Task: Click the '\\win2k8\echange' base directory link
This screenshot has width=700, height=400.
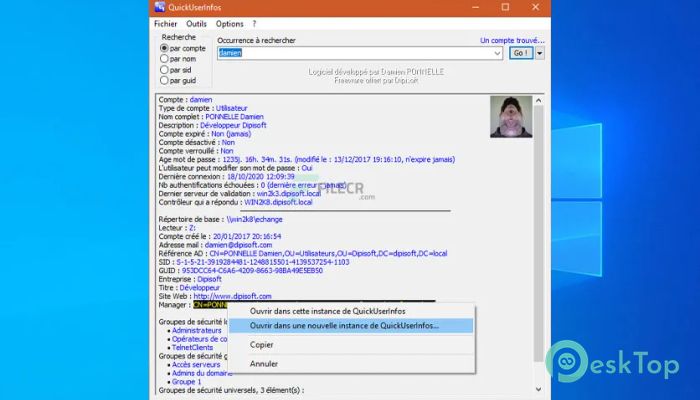Action: coord(254,220)
